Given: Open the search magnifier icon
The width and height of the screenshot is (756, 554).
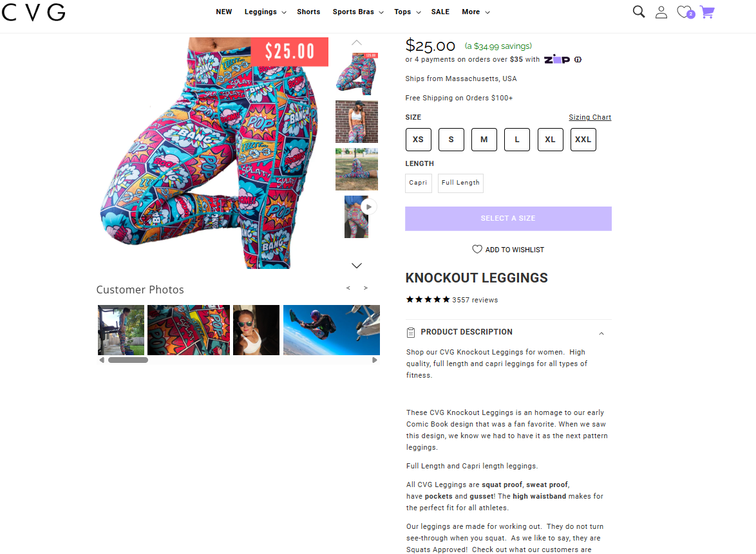Looking at the screenshot, I should click(x=638, y=12).
